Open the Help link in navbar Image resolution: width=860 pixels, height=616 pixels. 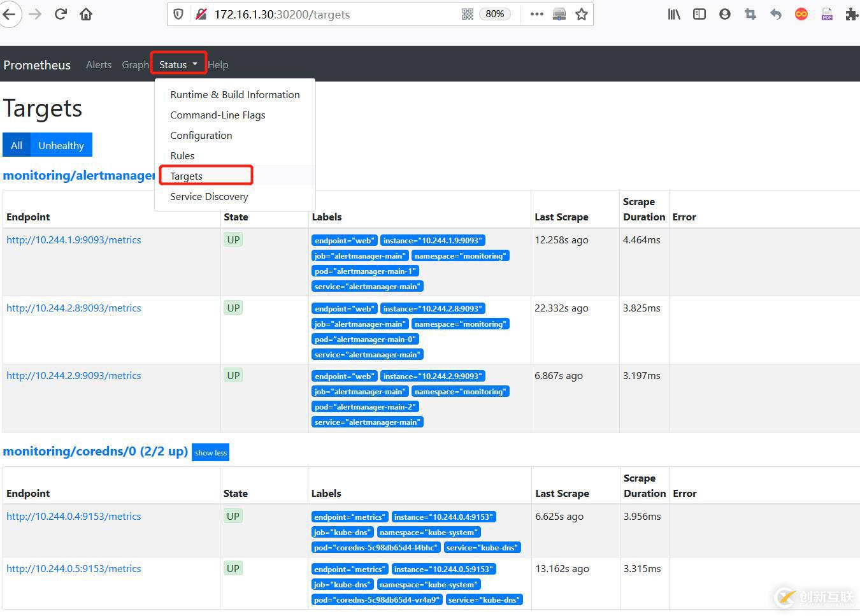coord(218,65)
